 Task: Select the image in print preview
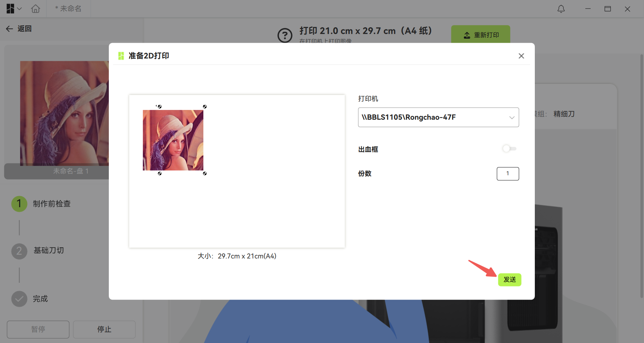point(173,140)
